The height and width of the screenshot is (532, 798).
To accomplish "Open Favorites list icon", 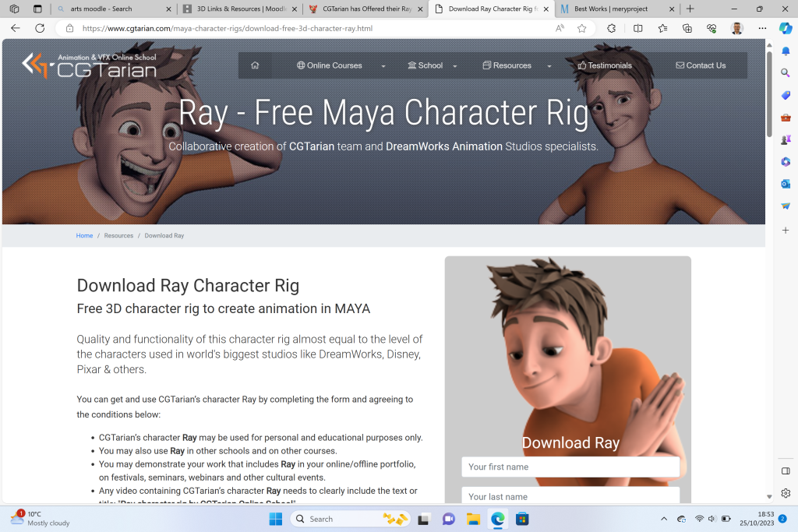I will (662, 29).
